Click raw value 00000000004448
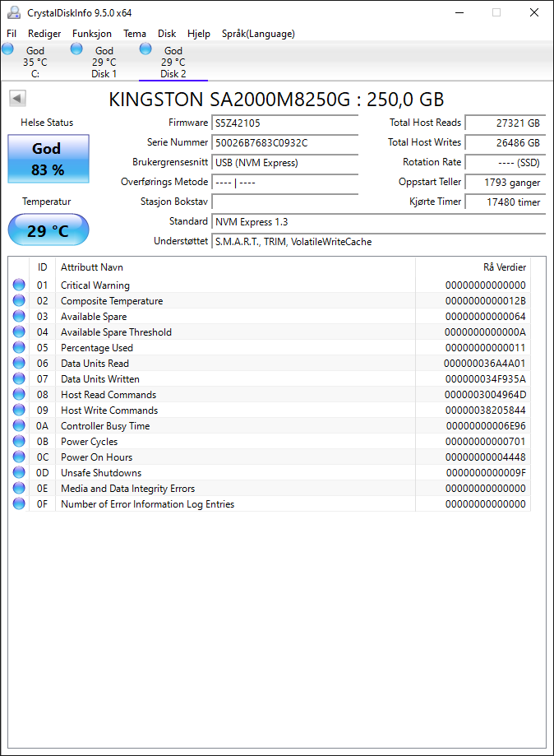Image resolution: width=554 pixels, height=756 pixels. 486,457
